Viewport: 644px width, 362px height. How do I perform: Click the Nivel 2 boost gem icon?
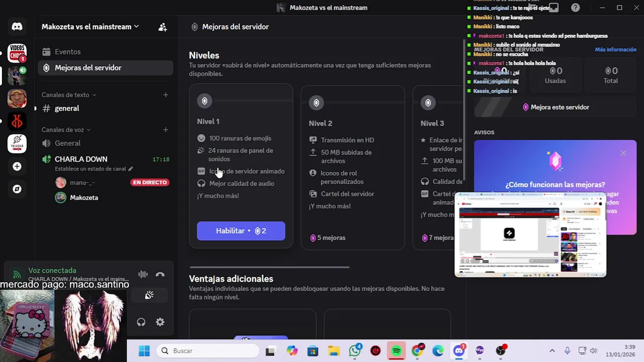pos(316,103)
